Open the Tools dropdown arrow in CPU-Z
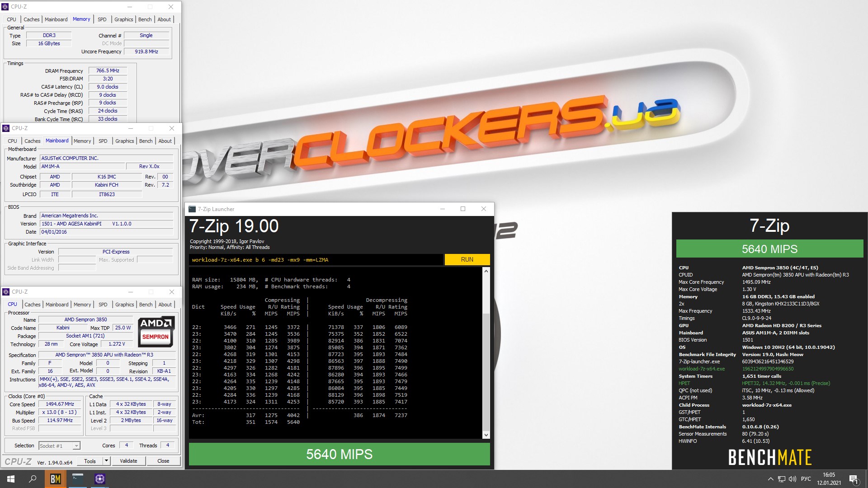Screen dimensions: 868x488 tap(106, 461)
